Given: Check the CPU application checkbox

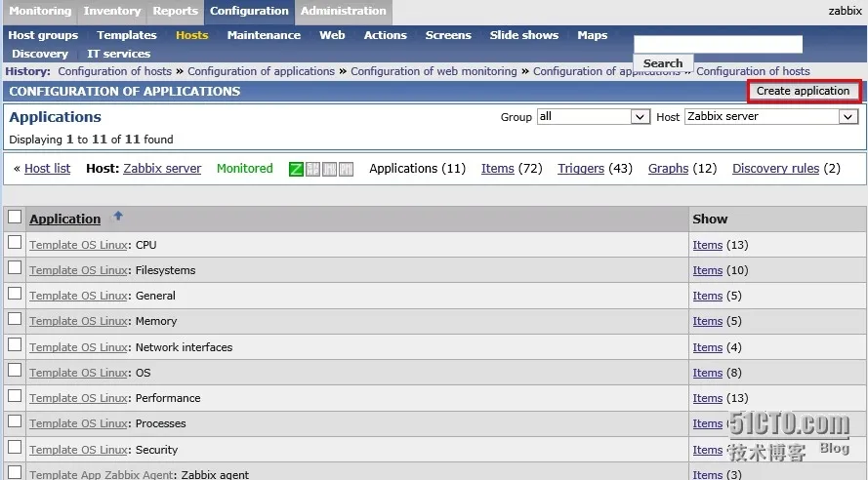Looking at the screenshot, I should pyautogui.click(x=15, y=242).
